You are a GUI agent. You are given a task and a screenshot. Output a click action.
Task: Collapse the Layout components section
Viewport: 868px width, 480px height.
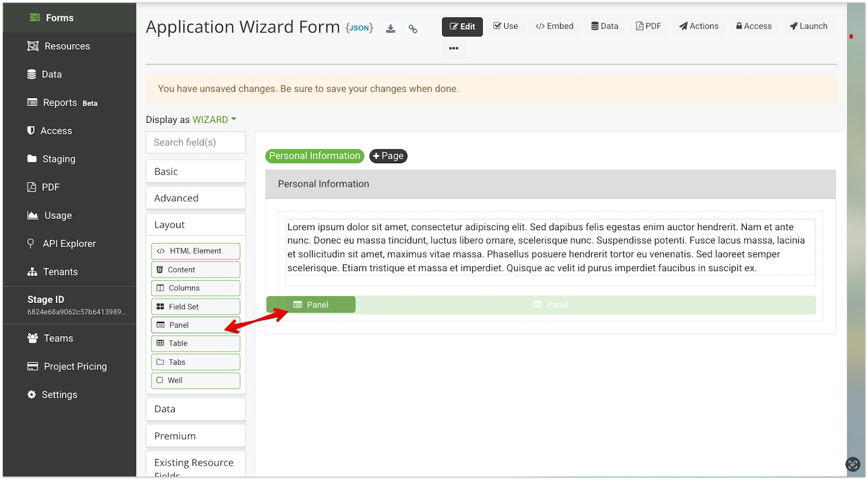pyautogui.click(x=196, y=225)
